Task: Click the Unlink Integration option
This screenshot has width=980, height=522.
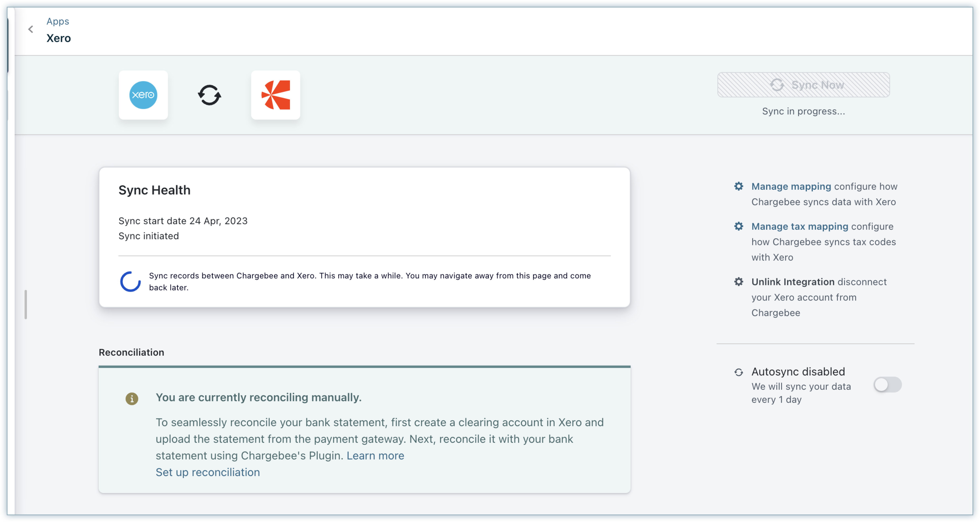Action: tap(793, 282)
